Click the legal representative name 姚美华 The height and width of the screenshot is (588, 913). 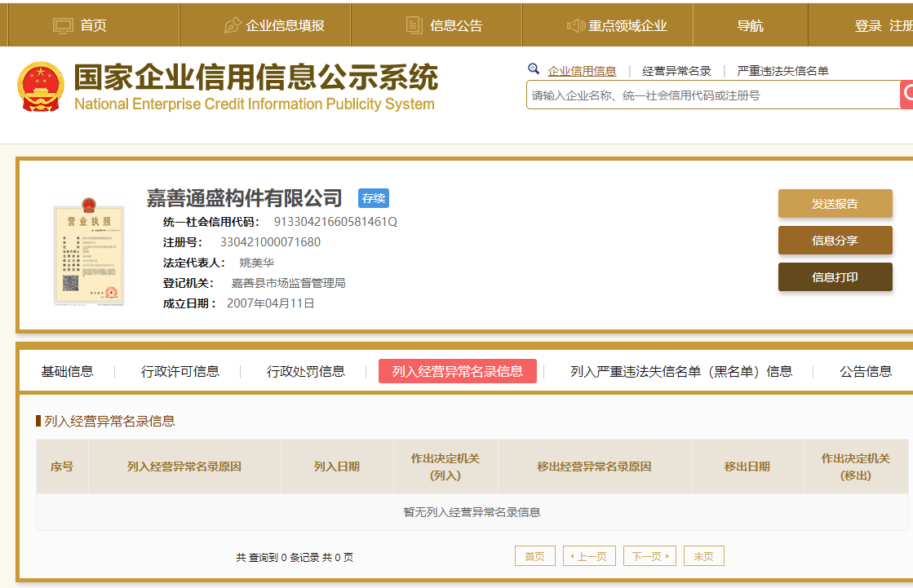click(257, 263)
